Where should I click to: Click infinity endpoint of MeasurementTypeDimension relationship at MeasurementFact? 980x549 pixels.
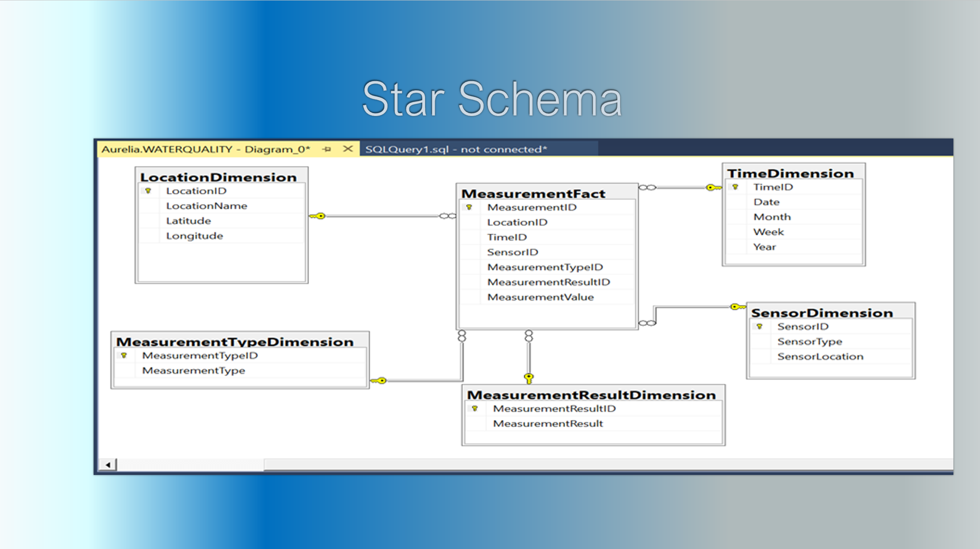click(x=462, y=336)
